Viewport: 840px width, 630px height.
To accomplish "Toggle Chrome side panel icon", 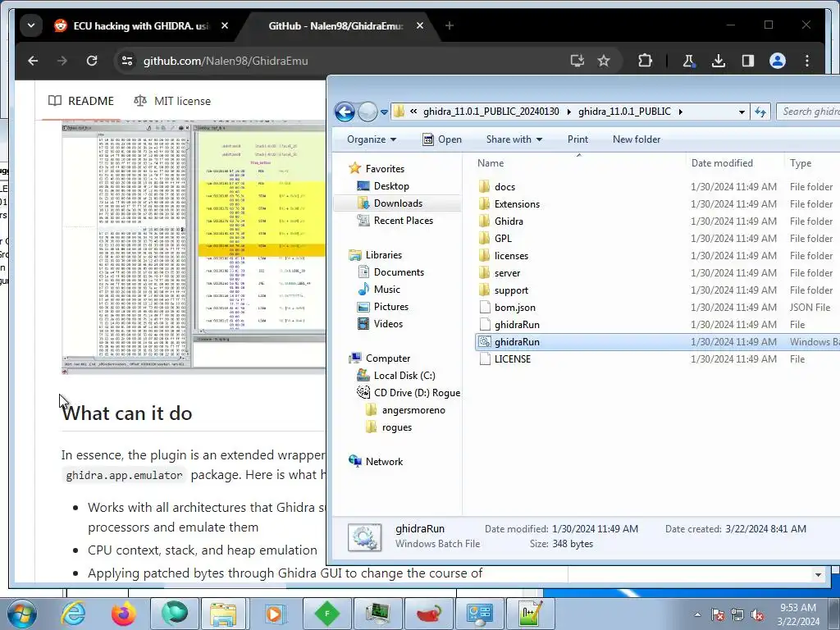I will (x=748, y=61).
